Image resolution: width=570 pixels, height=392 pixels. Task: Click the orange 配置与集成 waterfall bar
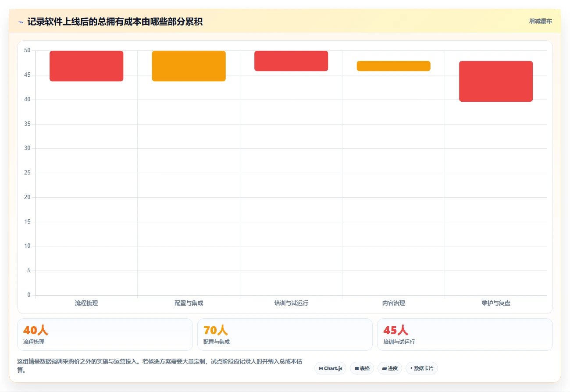189,66
